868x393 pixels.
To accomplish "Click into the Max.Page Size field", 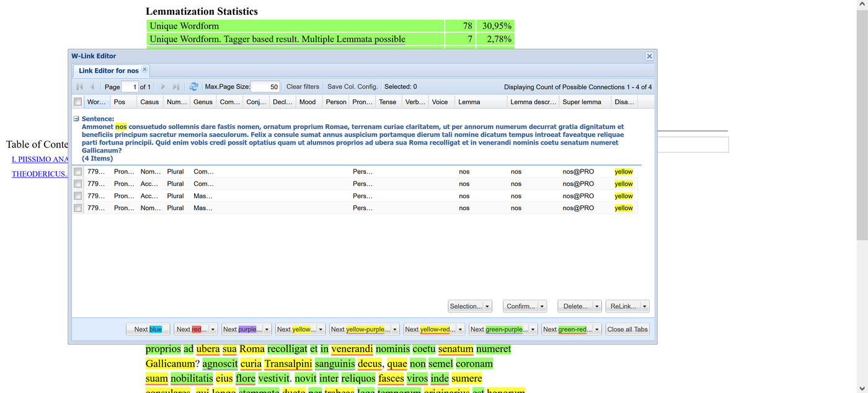I will [265, 87].
